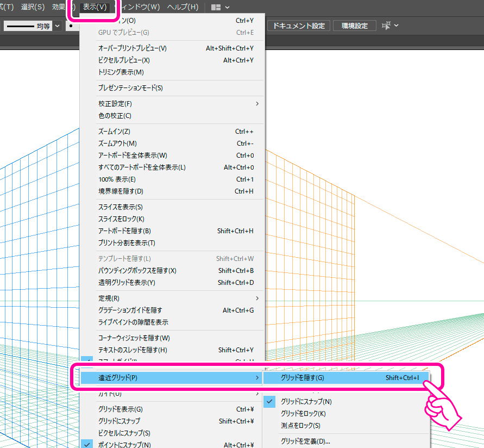Open the ヘルプ(H) menu

[x=183, y=7]
